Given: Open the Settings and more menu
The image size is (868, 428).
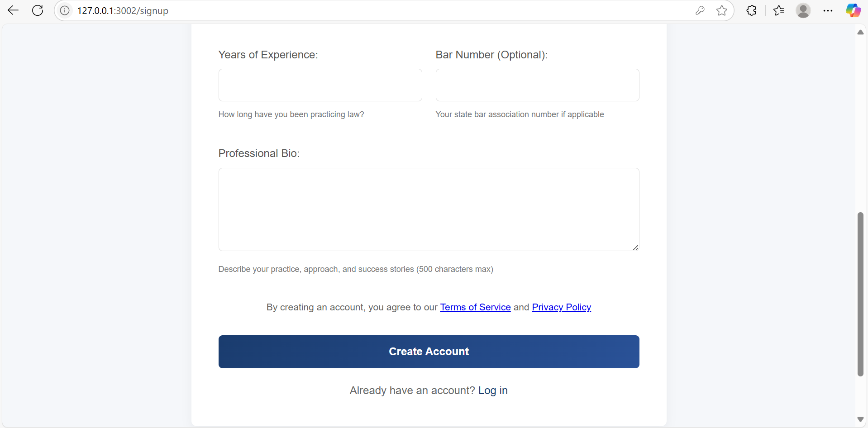Looking at the screenshot, I should [x=828, y=10].
